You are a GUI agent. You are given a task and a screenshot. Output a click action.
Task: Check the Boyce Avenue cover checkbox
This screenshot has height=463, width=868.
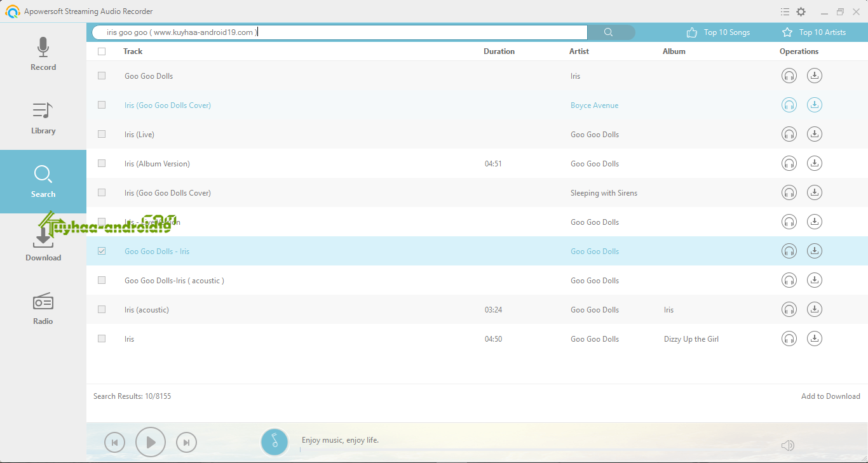pyautogui.click(x=102, y=105)
